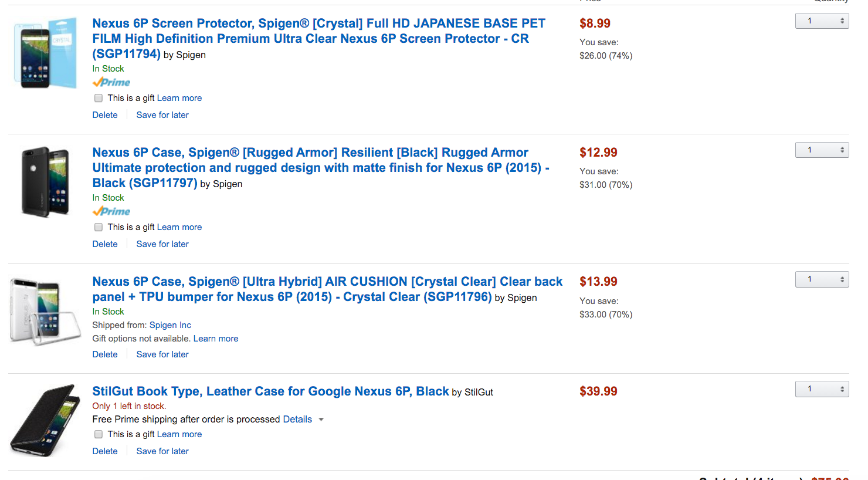
Task: Open quantity dropdown for screen protector
Action: (x=822, y=21)
